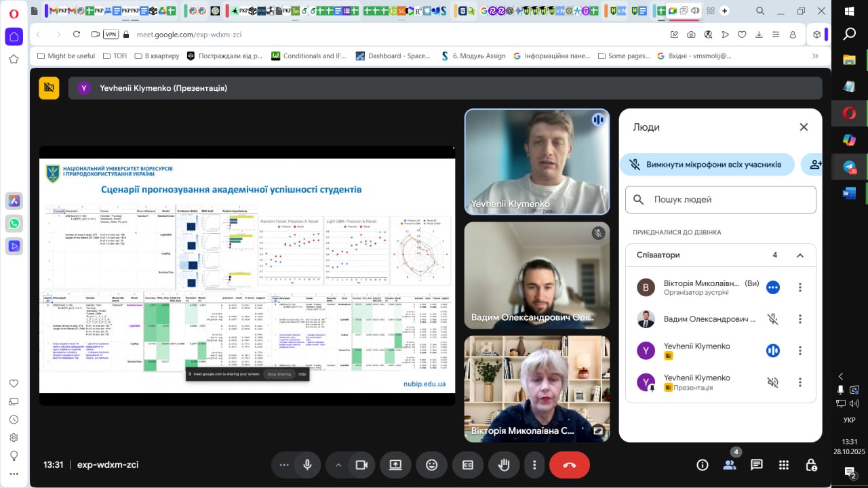Open audio and video settings arrow
868x488 pixels.
coord(338,465)
